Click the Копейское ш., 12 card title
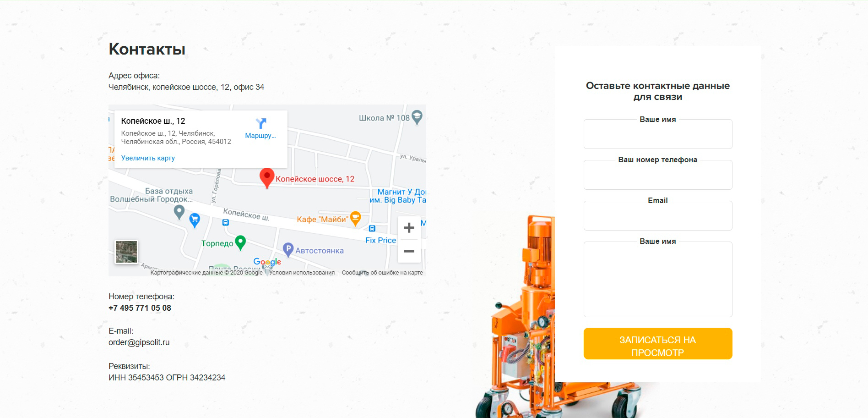 (x=153, y=121)
